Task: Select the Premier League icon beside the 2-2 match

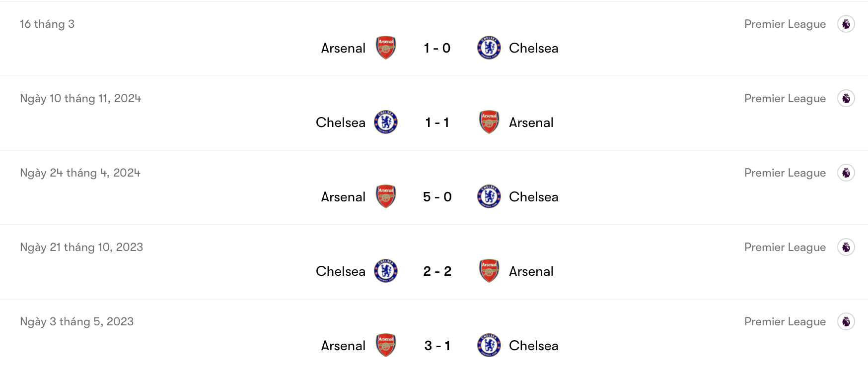Action: click(848, 247)
